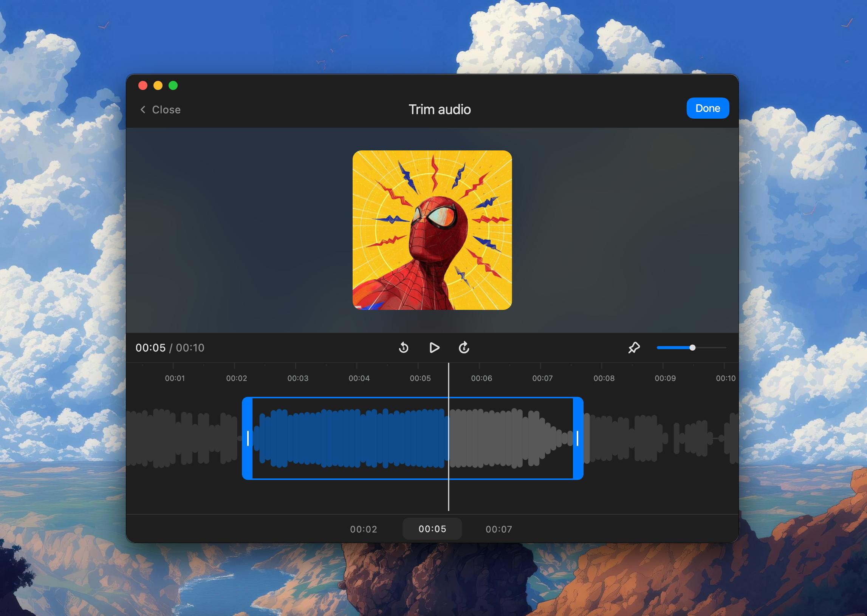Click the 00:06 timeline ruler mark

(x=481, y=378)
